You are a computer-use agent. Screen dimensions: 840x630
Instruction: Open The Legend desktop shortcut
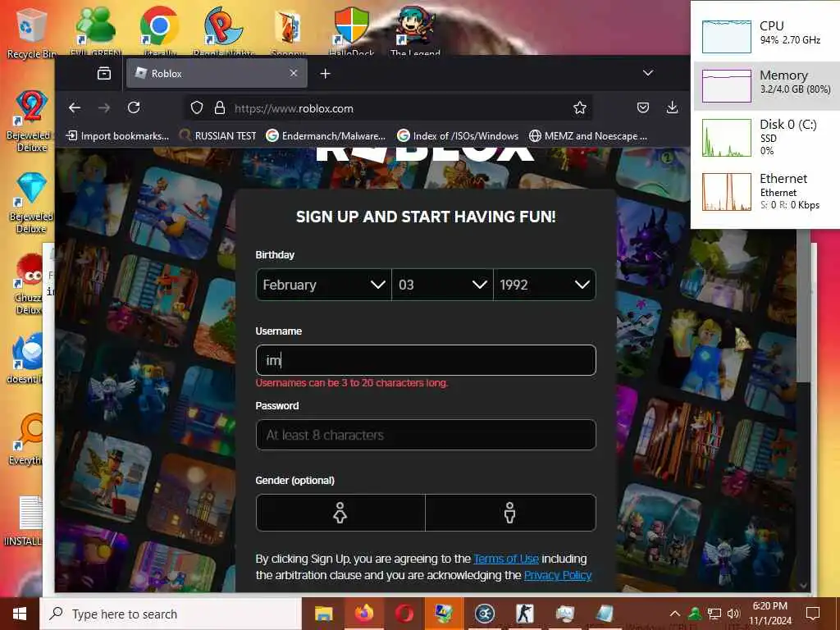(416, 32)
